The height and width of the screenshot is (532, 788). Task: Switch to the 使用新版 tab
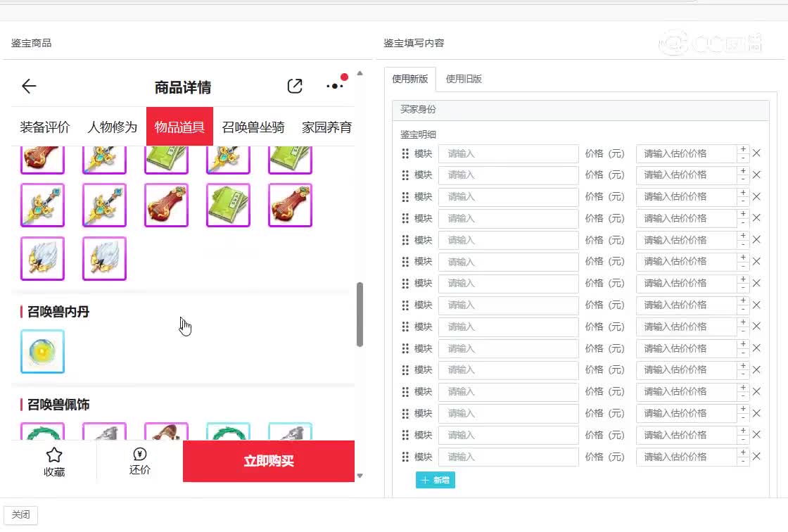click(410, 79)
